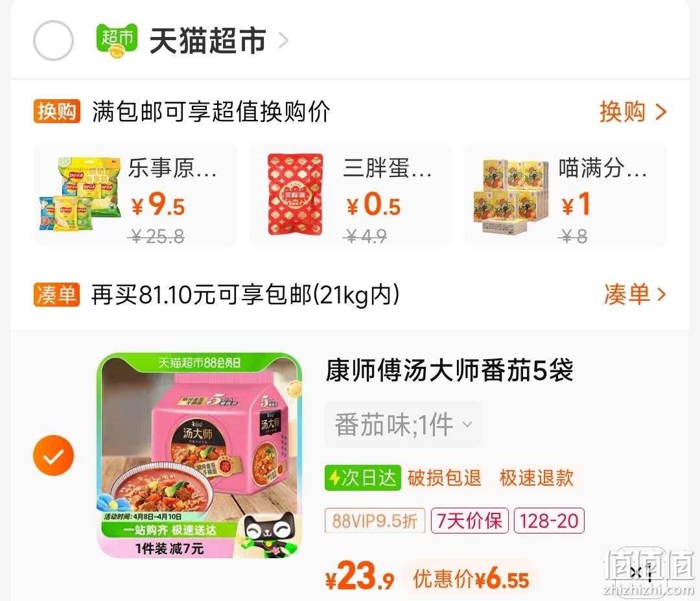The image size is (700, 601).
Task: Tap the orange 凑单 badge icon
Action: coord(56,295)
